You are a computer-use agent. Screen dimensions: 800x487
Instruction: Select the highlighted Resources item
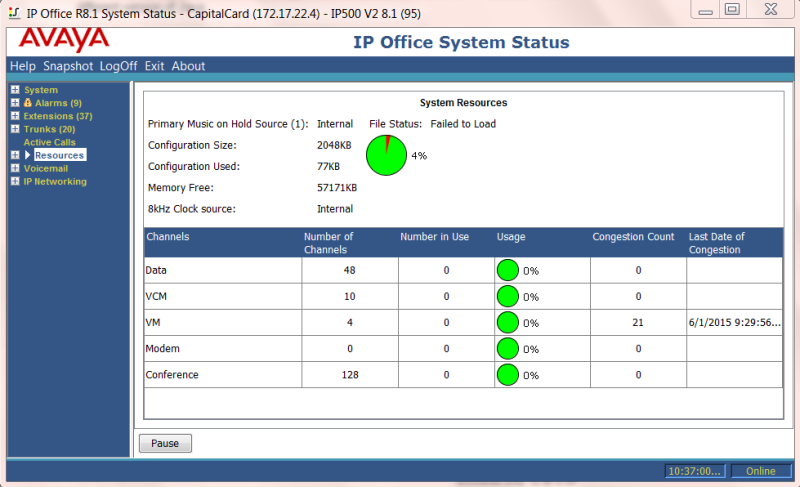[59, 155]
